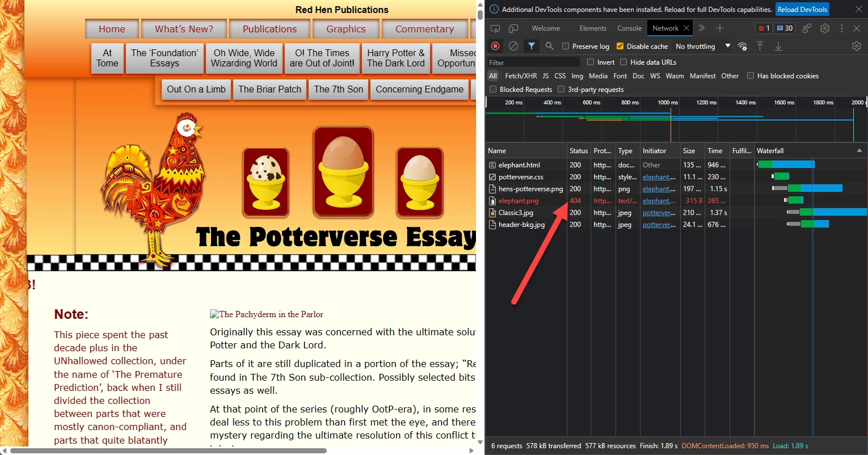Screen dimensions: 868x455
Task: Filter requests by Font type
Action: (x=620, y=75)
